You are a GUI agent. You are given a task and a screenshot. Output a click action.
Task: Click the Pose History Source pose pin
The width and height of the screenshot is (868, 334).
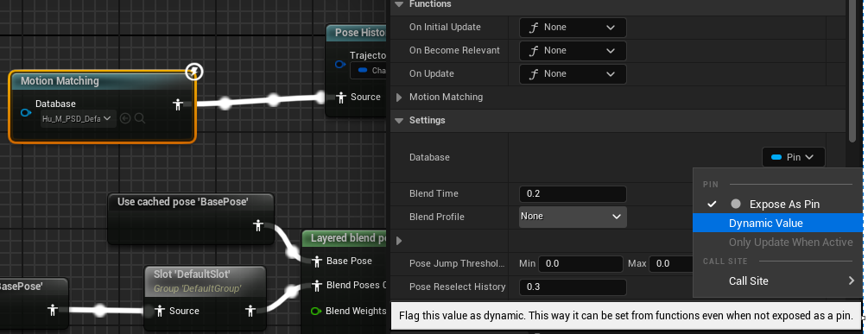[341, 98]
